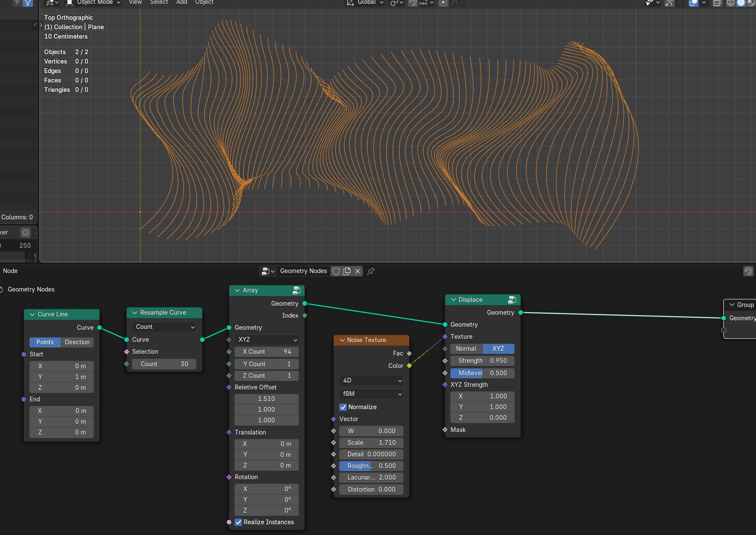This screenshot has width=756, height=535.
Task: Toggle snapping magnet icon
Action: pyautogui.click(x=412, y=3)
